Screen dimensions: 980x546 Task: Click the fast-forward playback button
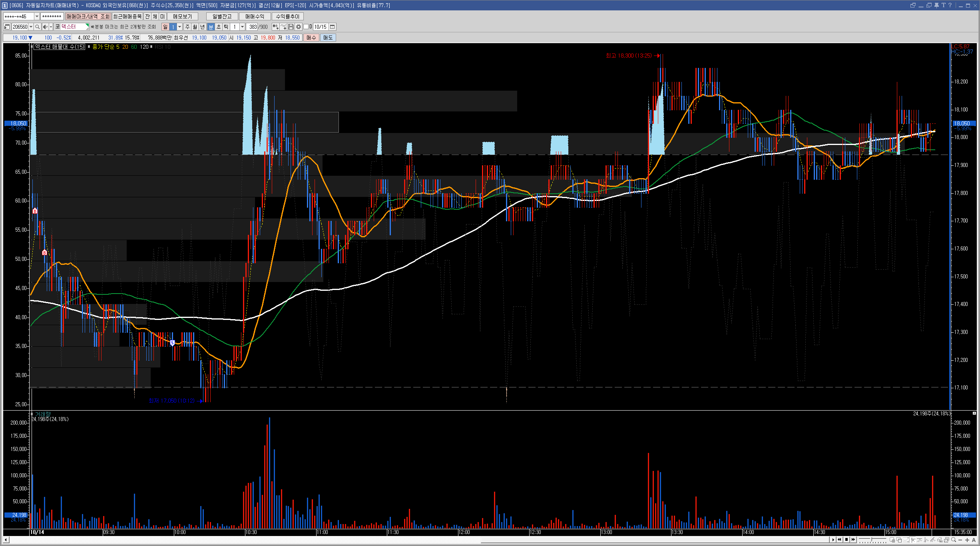click(x=853, y=540)
